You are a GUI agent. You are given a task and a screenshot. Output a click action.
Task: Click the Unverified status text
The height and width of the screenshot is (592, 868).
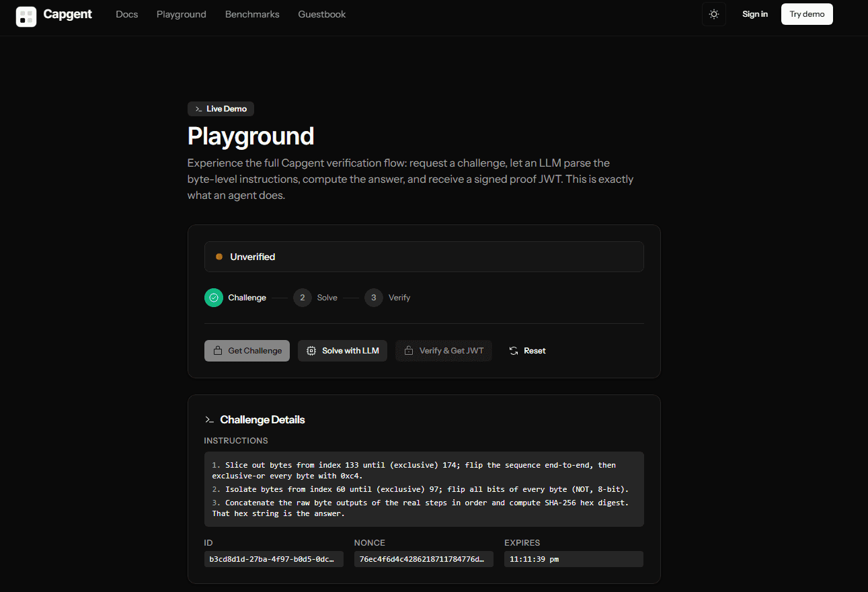253,257
